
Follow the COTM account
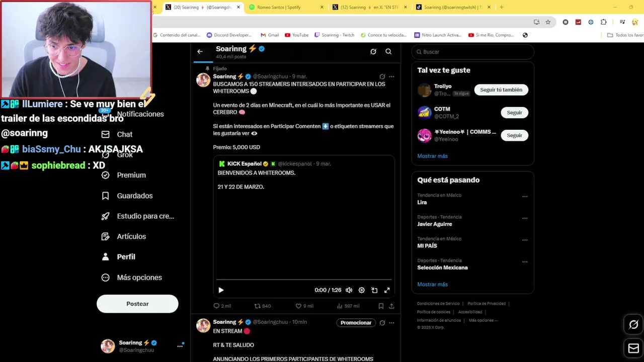pos(514,113)
